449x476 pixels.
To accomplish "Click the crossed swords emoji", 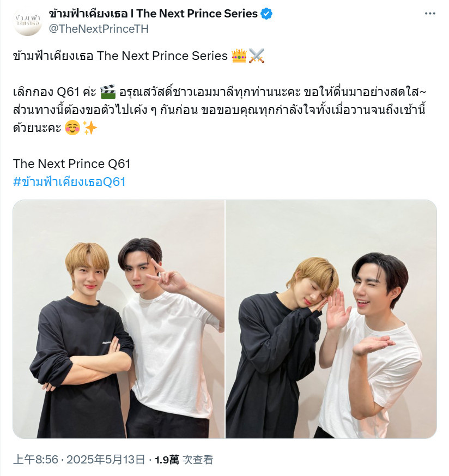I will click(x=257, y=56).
